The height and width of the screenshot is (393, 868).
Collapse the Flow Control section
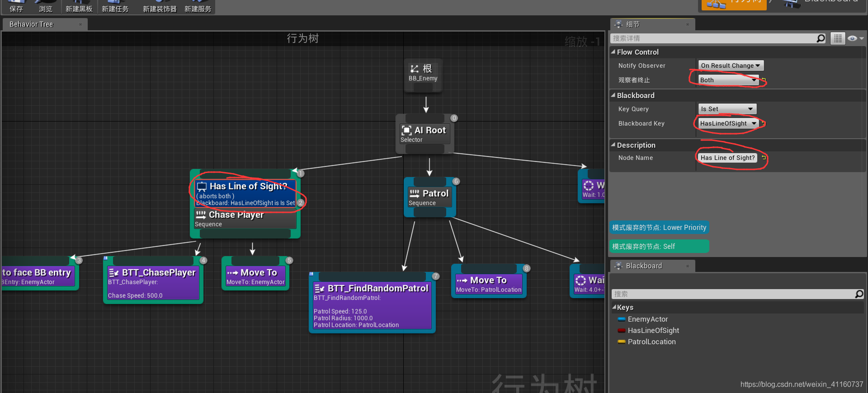(x=613, y=52)
